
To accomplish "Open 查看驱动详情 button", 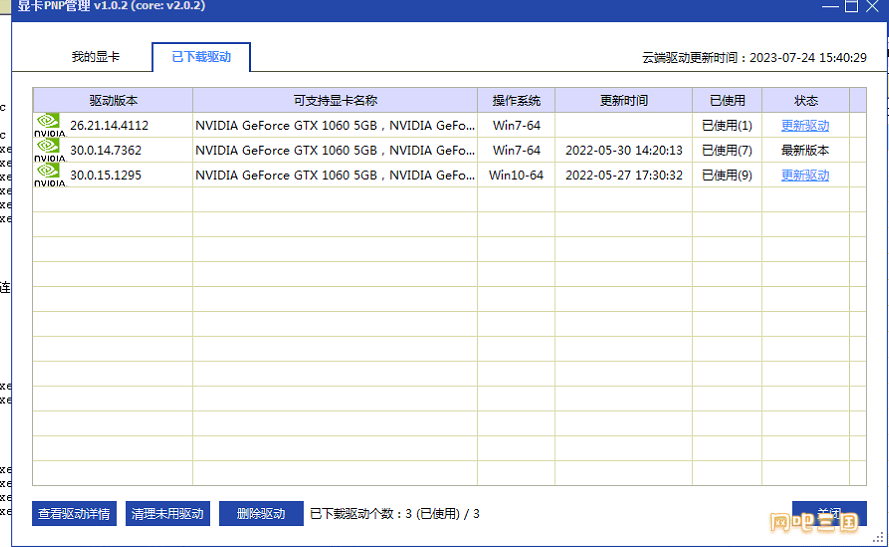I will click(74, 514).
